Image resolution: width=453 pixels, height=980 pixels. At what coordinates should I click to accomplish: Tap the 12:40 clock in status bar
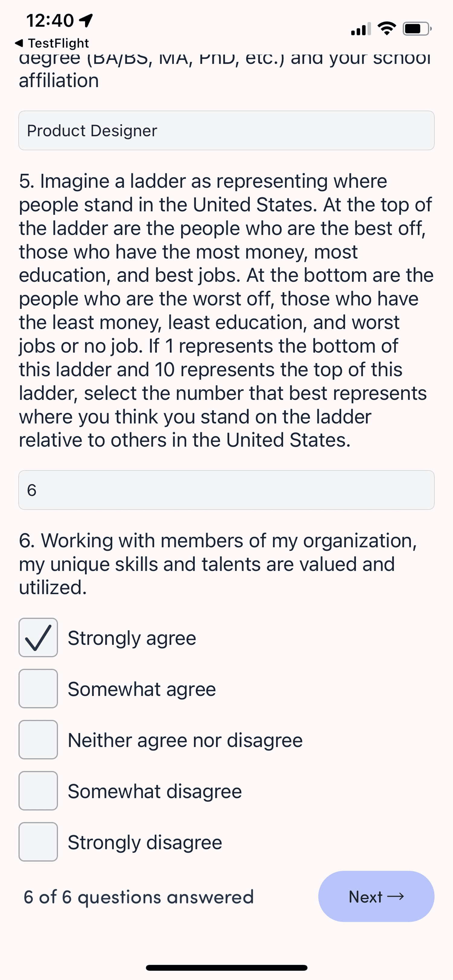coord(50,21)
